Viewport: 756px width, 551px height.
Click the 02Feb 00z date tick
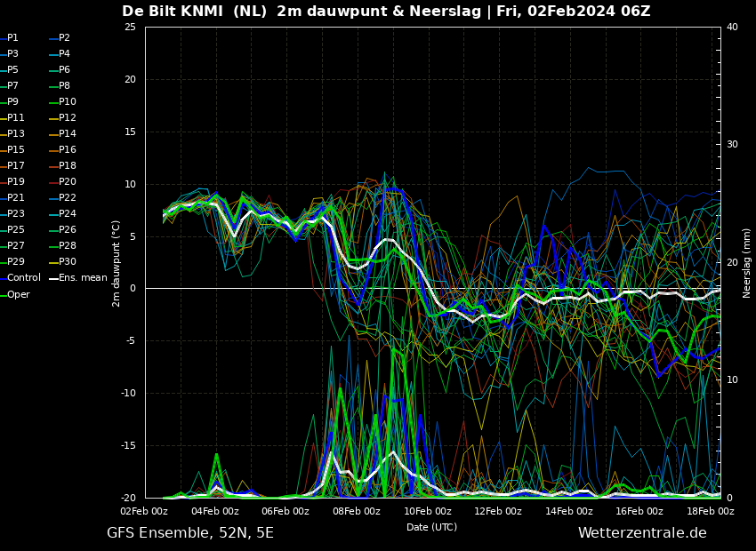click(144, 512)
